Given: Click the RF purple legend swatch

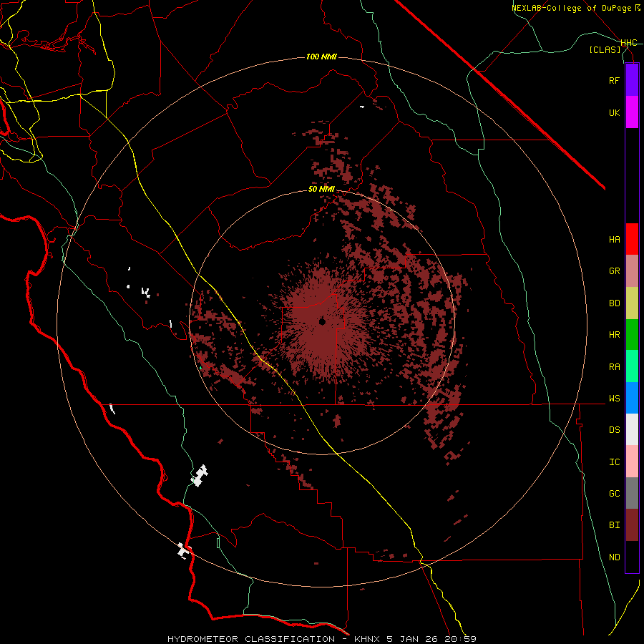Looking at the screenshot, I should pos(632,80).
